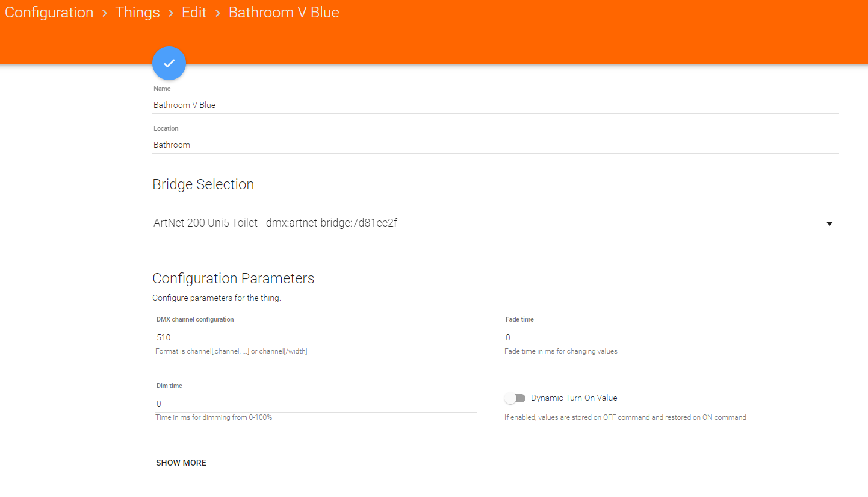This screenshot has width=868, height=497.
Task: Click the blue checkmark save button
Action: (169, 63)
